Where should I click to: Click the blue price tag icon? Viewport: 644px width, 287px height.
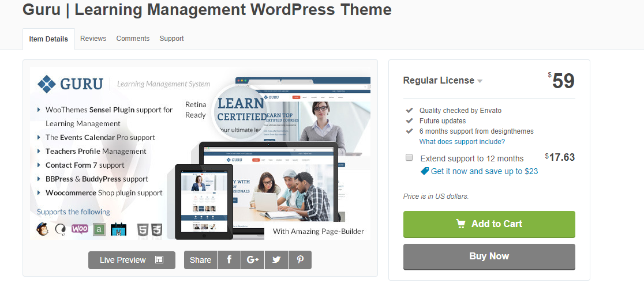tap(425, 171)
